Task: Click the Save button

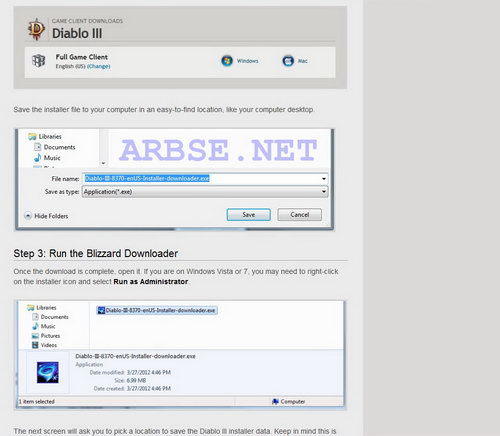Action: [x=249, y=215]
